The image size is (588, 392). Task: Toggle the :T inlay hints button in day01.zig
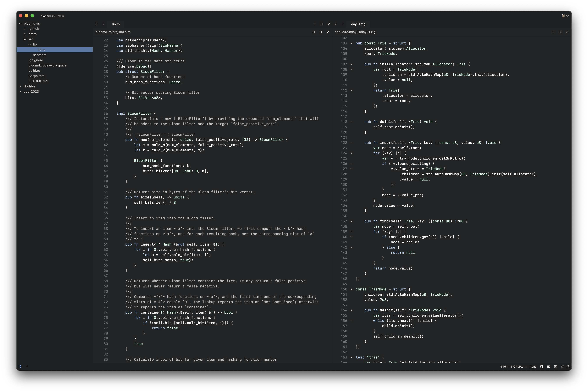(553, 32)
